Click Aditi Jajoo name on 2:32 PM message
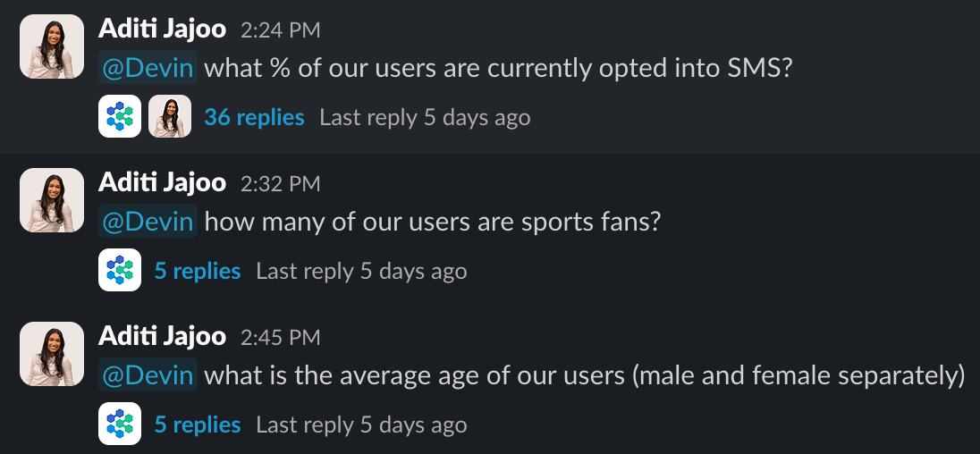 click(x=163, y=182)
